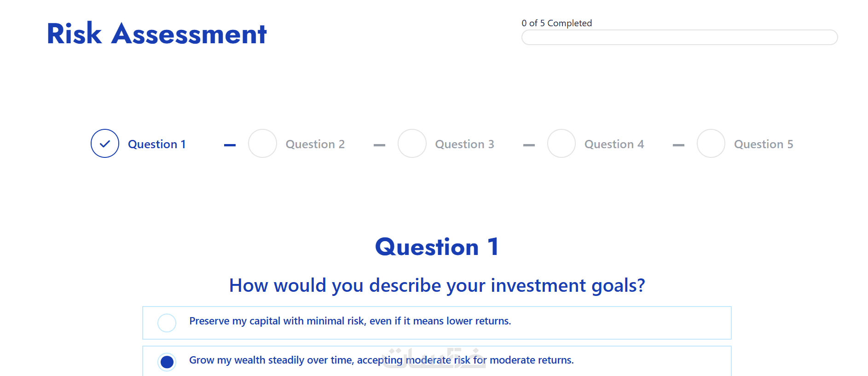Jump to the Question 3 step label
Screen dimensions: 868x376
click(x=465, y=144)
